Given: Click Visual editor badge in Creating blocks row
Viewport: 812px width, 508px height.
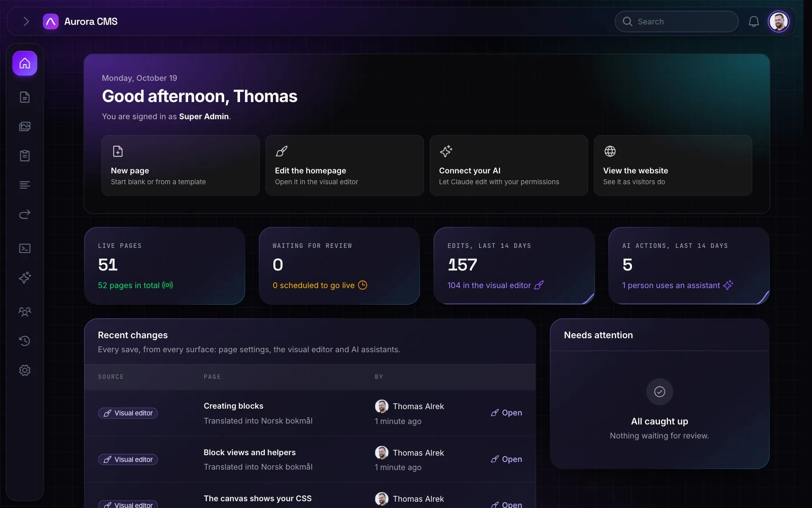Looking at the screenshot, I should (x=128, y=413).
